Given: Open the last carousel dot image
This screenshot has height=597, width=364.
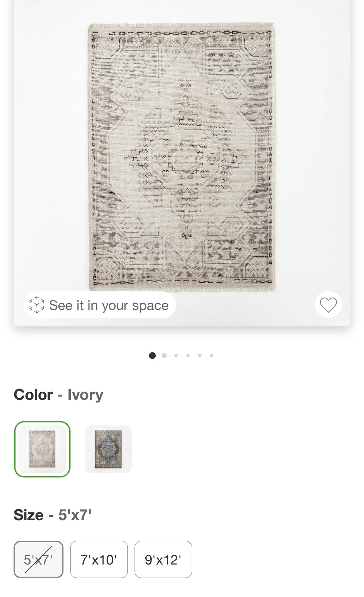Looking at the screenshot, I should pyautogui.click(x=212, y=355).
